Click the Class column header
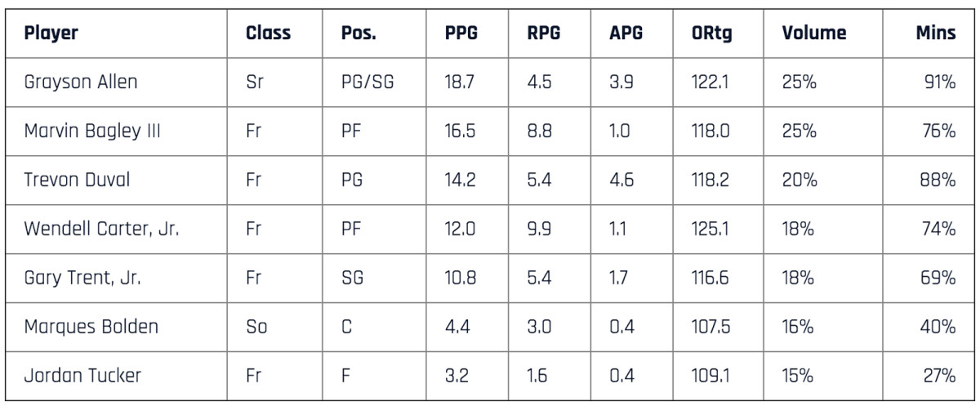The height and width of the screenshot is (406, 980). click(x=268, y=35)
